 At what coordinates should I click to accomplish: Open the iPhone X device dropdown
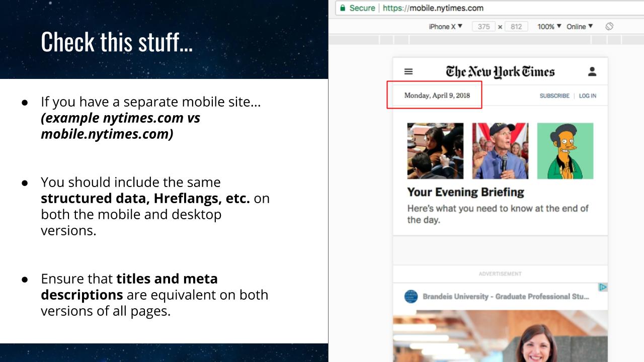point(445,27)
